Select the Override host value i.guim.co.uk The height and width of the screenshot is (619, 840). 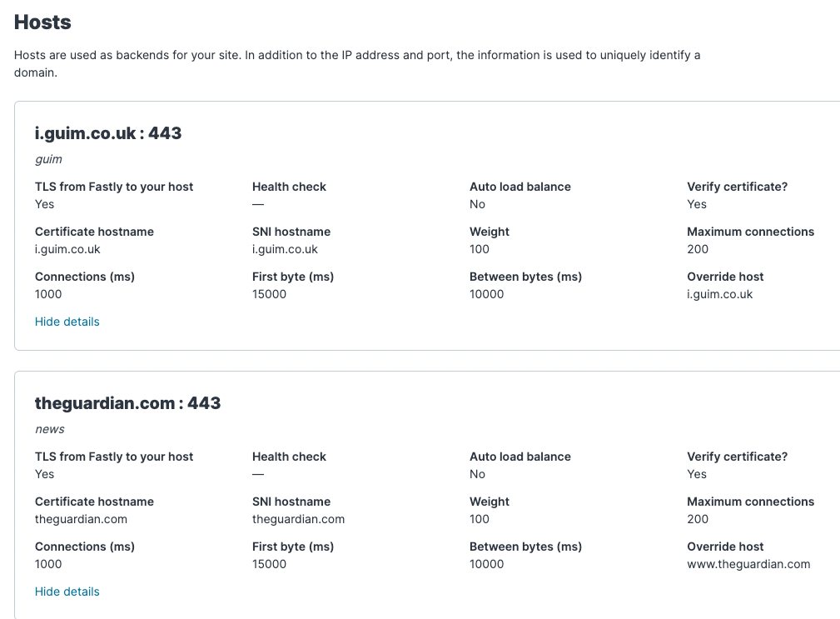click(719, 294)
